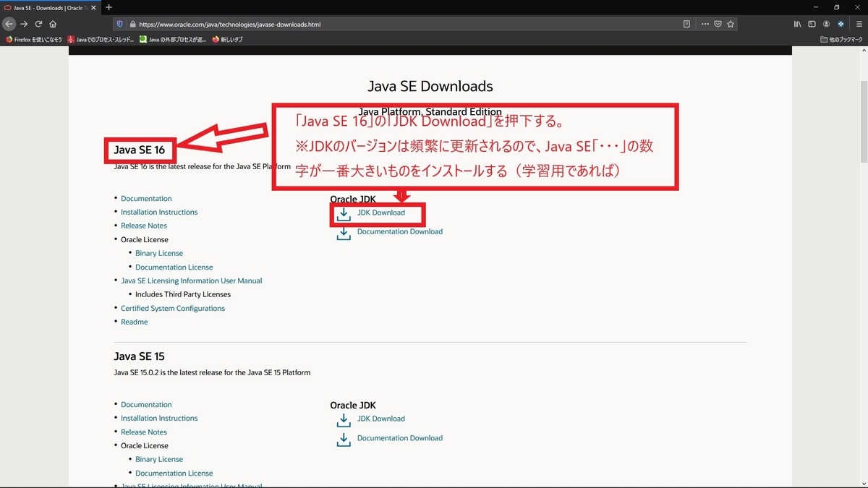Open a new tab with the plus button
868x488 pixels.
pos(109,7)
